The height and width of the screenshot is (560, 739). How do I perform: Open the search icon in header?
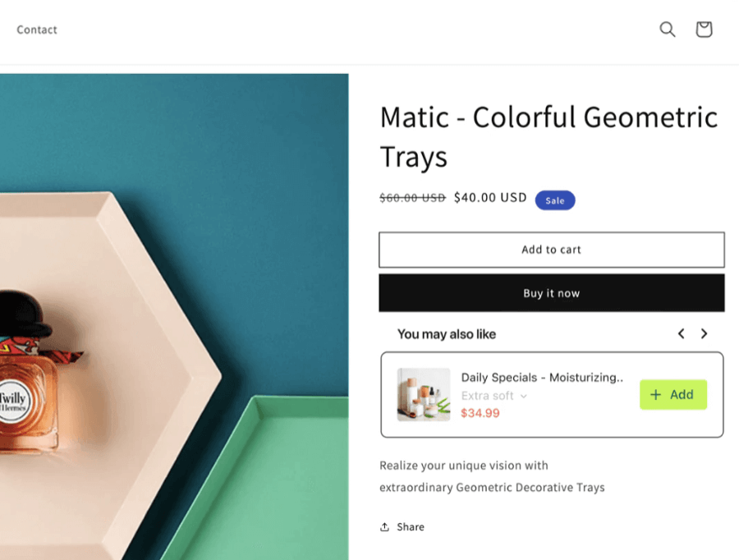tap(668, 30)
